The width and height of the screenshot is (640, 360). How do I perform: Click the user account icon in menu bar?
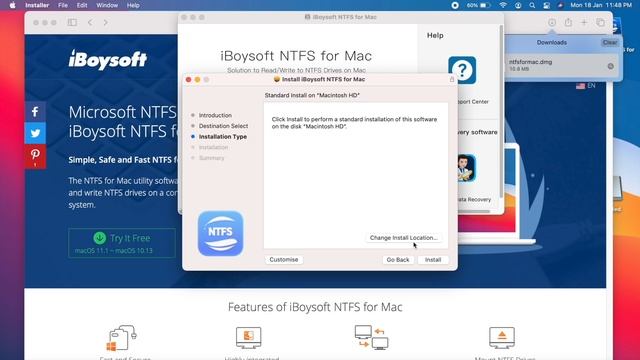[x=518, y=5]
